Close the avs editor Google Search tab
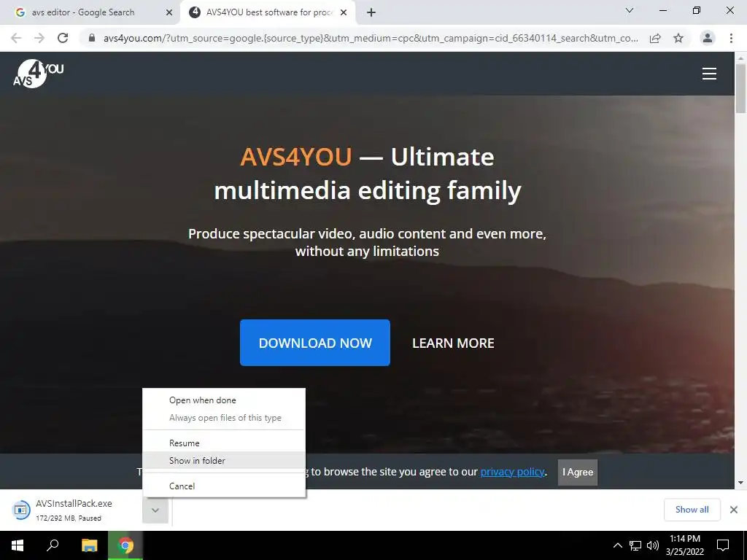This screenshot has width=747, height=560. (169, 13)
